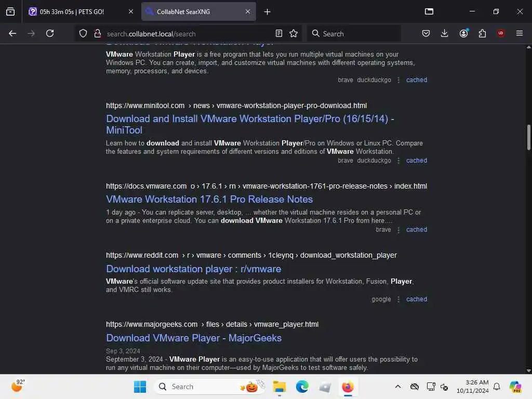Click the reddit.com result URL

[251, 255]
